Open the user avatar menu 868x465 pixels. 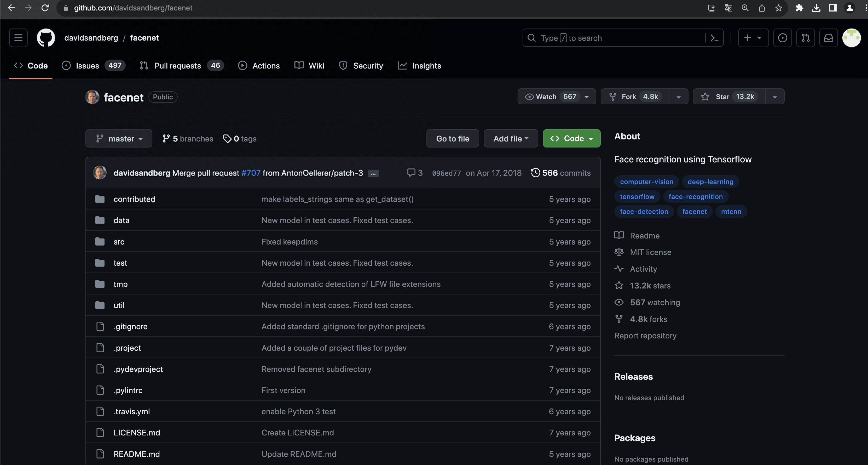click(852, 38)
